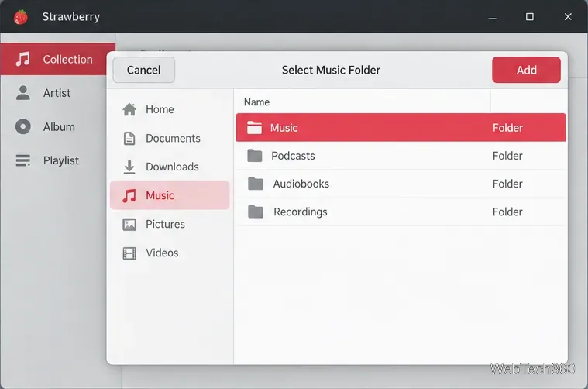Click the Album disc icon
Screen dimensions: 588x389
pos(23,126)
